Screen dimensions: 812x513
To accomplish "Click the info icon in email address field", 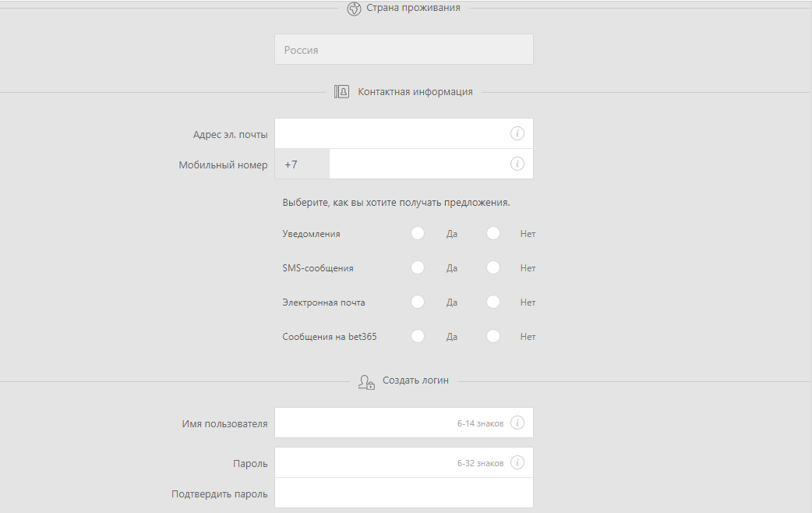I will 517,133.
